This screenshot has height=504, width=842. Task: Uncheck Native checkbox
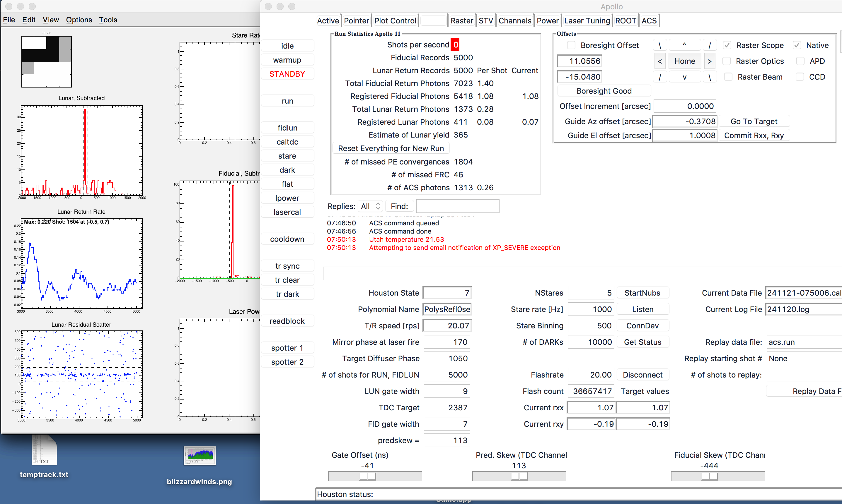point(797,45)
